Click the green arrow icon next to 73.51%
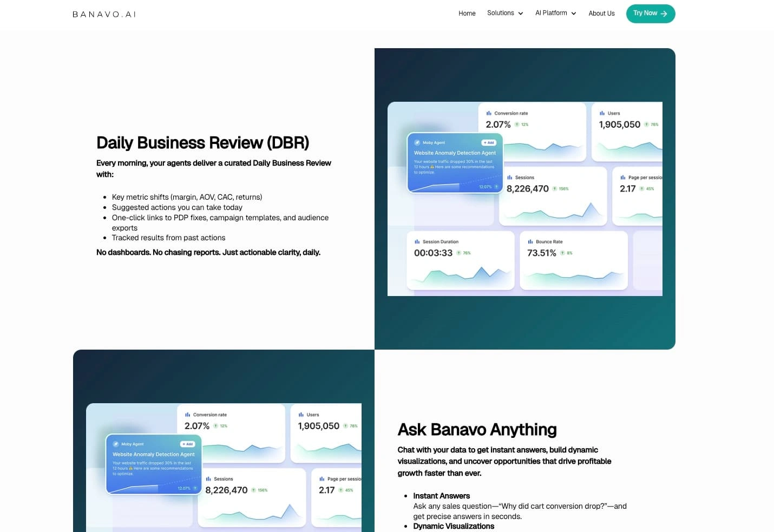 tap(562, 253)
